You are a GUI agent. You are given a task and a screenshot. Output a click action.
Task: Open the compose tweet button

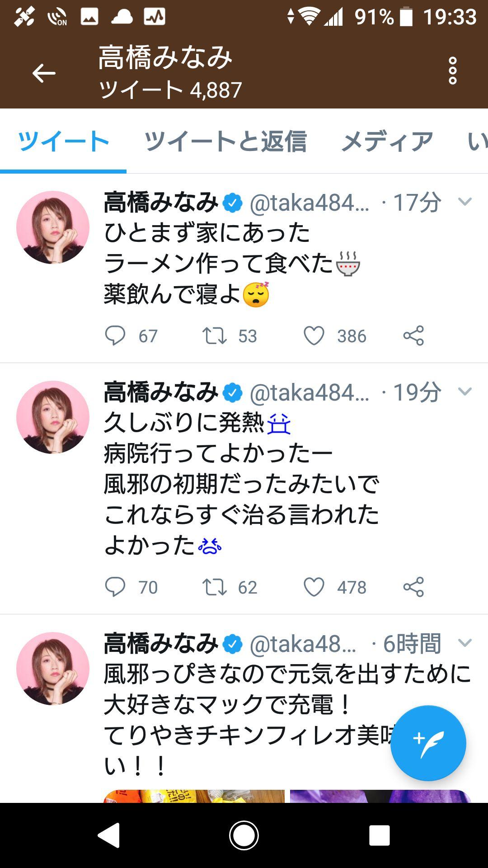[x=427, y=744]
